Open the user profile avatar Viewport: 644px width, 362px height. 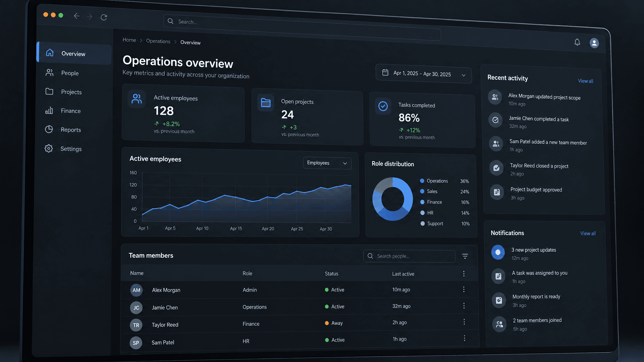click(x=594, y=43)
